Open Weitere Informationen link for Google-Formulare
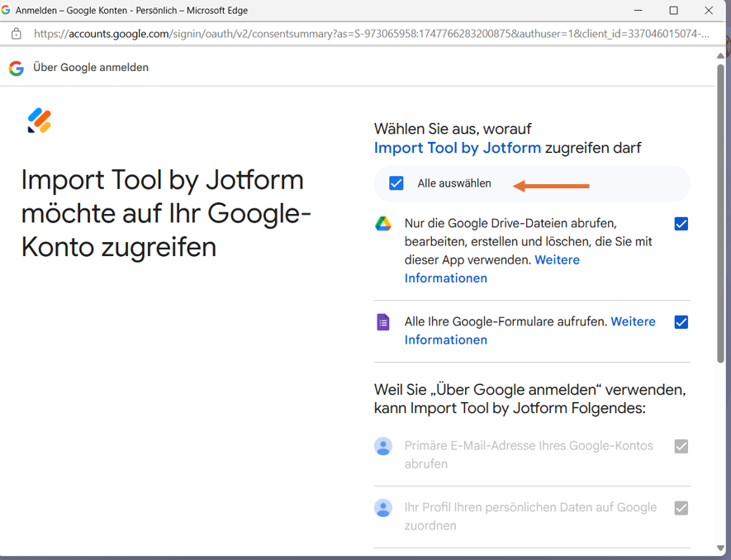Image resolution: width=731 pixels, height=560 pixels. point(530,330)
